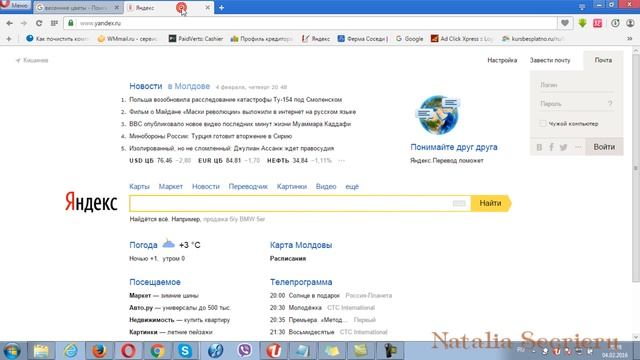640x360 pixels.
Task: Click the green padlock security icon
Action: pyautogui.click(x=71, y=23)
